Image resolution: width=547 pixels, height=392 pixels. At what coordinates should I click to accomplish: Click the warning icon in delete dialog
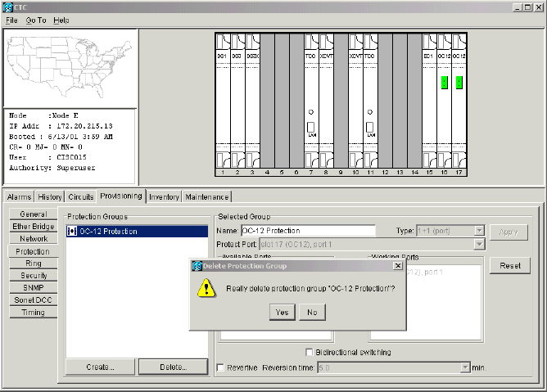pos(206,288)
